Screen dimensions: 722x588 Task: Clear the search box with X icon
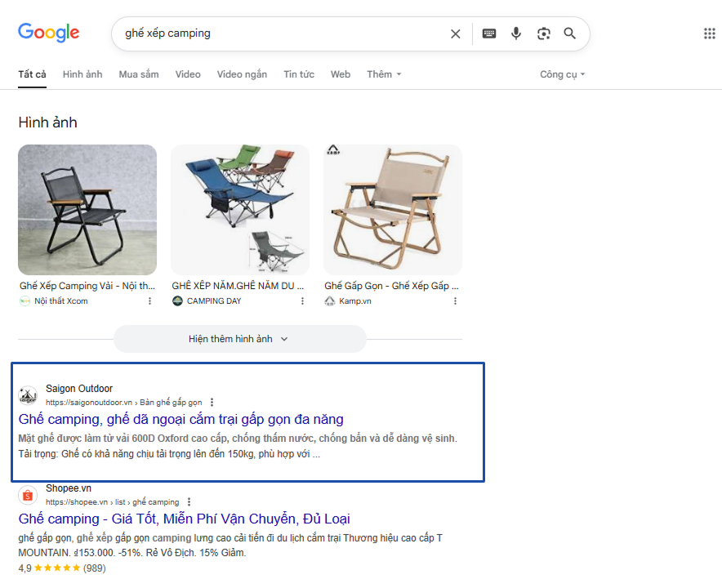(x=456, y=33)
